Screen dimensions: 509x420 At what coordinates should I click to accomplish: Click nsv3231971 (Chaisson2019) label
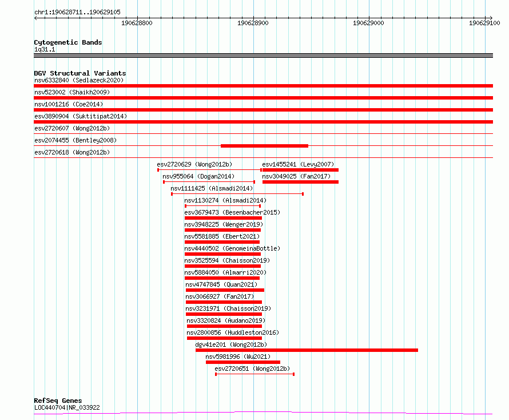pyautogui.click(x=228, y=308)
